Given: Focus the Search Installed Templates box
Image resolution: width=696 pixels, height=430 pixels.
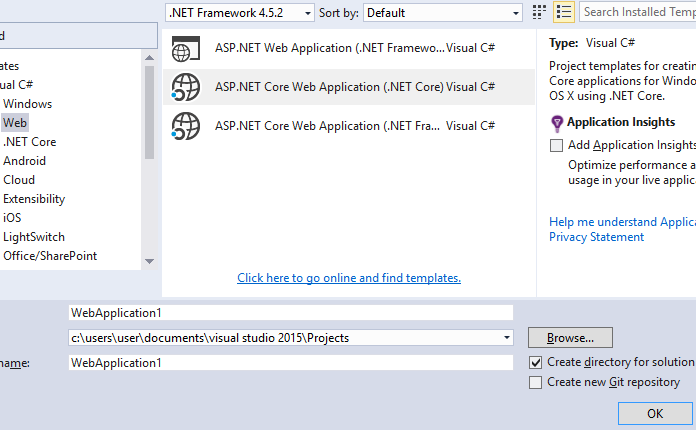Looking at the screenshot, I should [x=638, y=12].
